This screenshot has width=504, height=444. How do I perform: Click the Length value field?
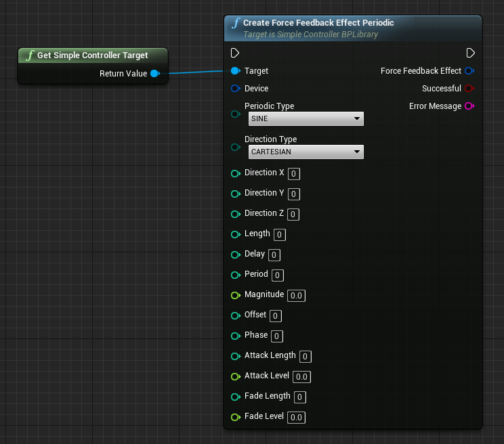tap(280, 235)
